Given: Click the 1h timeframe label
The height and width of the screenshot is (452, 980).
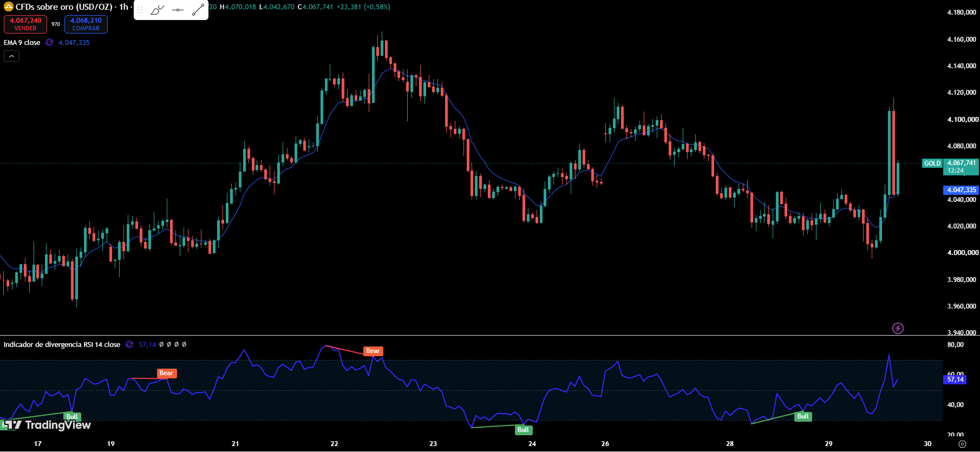Looking at the screenshot, I should 124,7.
